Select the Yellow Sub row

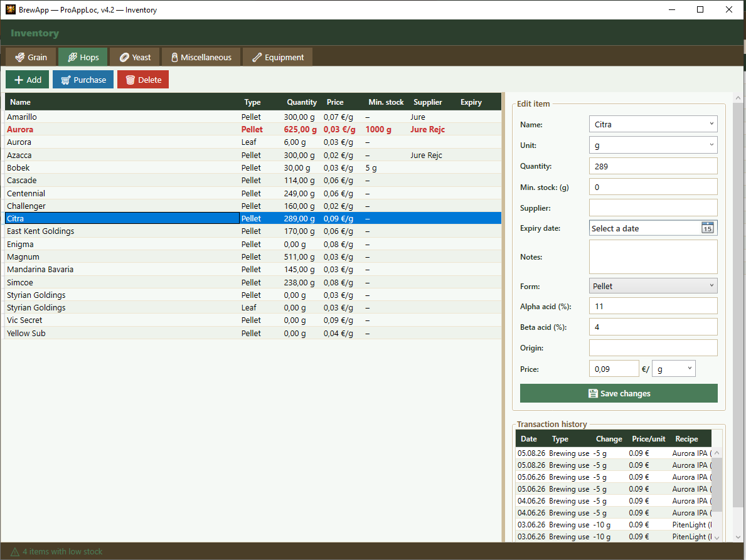click(x=253, y=333)
